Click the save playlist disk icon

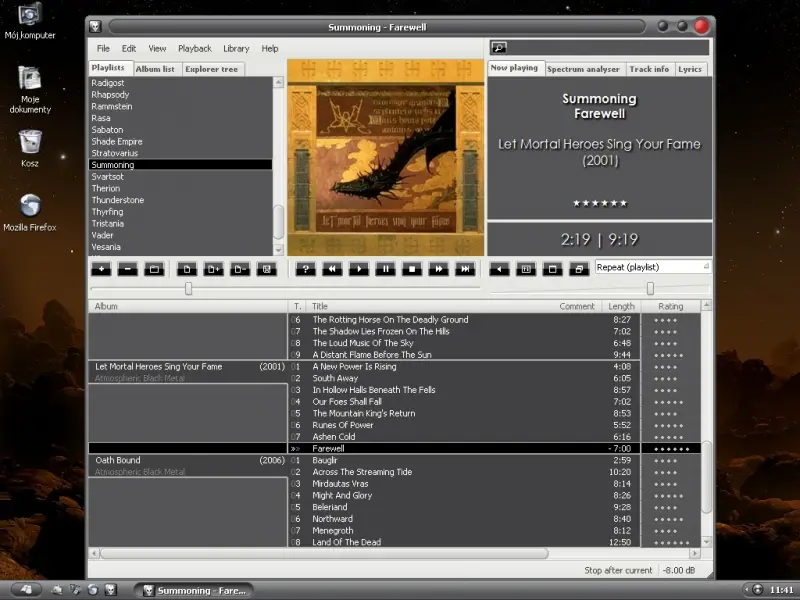pos(266,269)
